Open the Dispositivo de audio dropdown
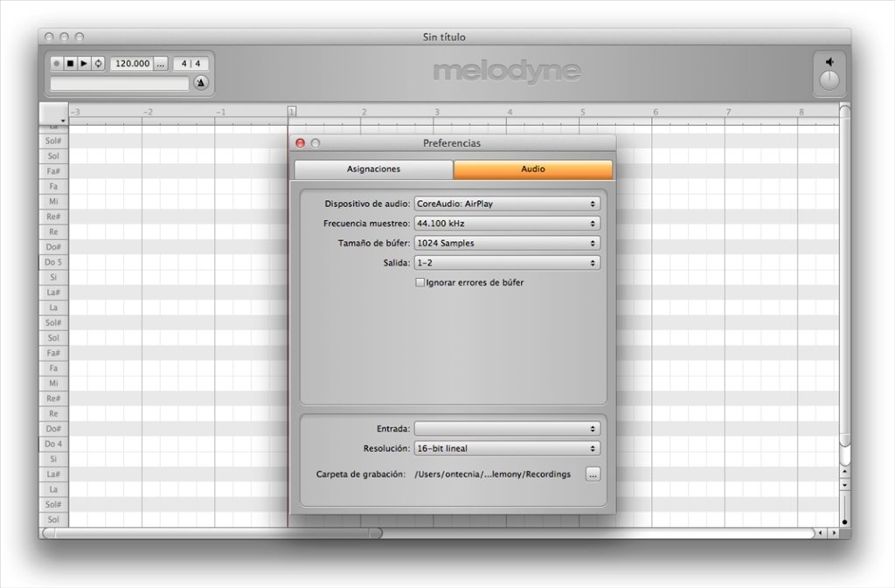The image size is (895, 588). [507, 204]
